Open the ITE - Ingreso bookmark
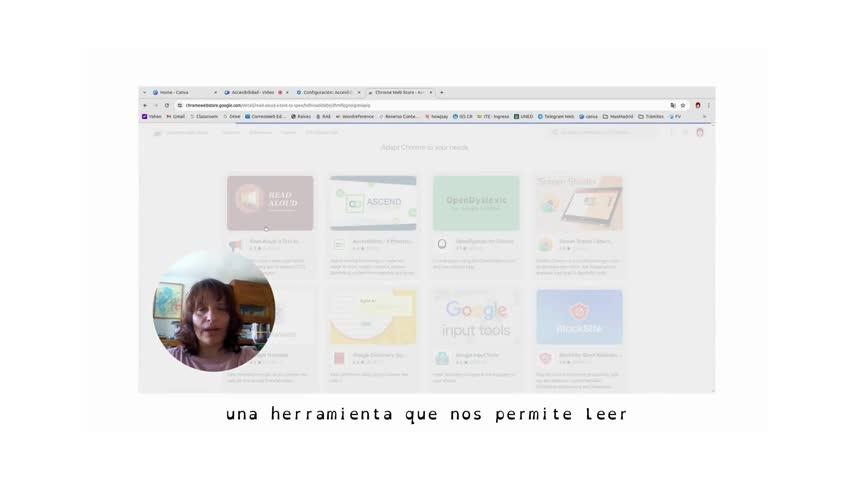854x480 pixels. click(493, 117)
